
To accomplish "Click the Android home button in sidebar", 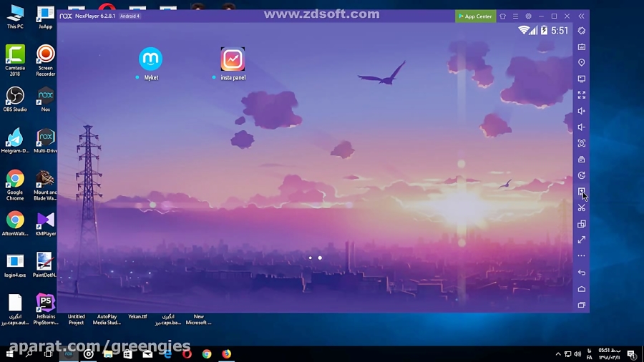I will (582, 289).
